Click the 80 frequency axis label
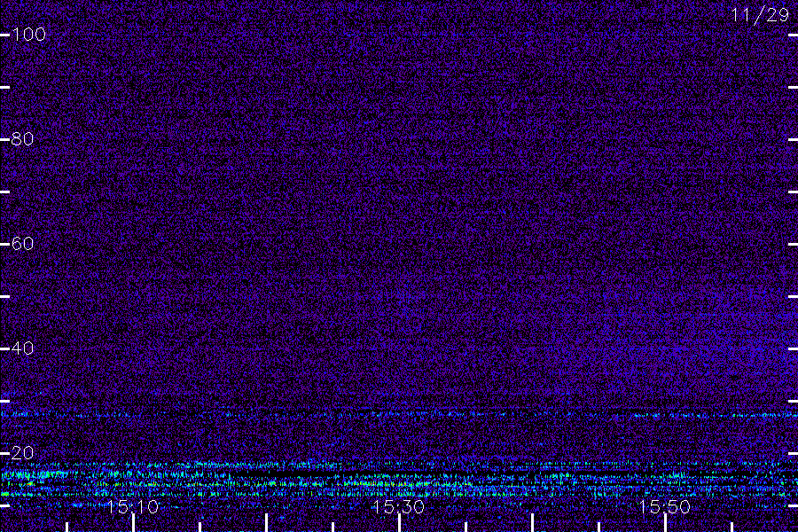This screenshot has height=532, width=798. point(22,139)
